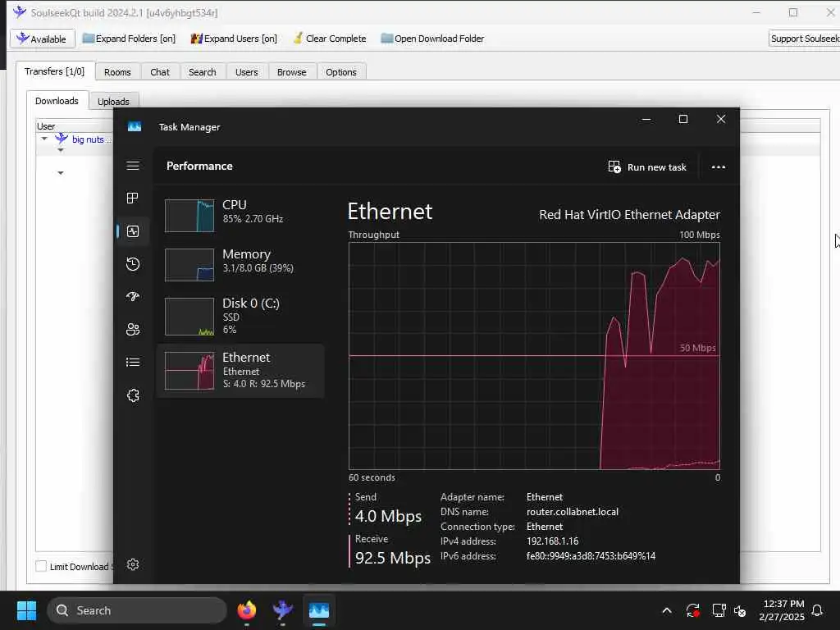This screenshot has width=840, height=630.
Task: Collapse the big nuts user tree node
Action: pos(44,139)
